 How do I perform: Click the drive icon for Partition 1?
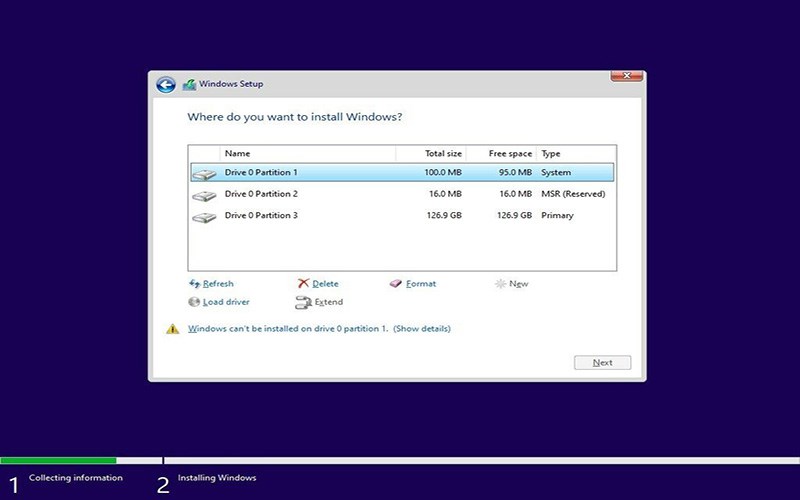coord(204,174)
